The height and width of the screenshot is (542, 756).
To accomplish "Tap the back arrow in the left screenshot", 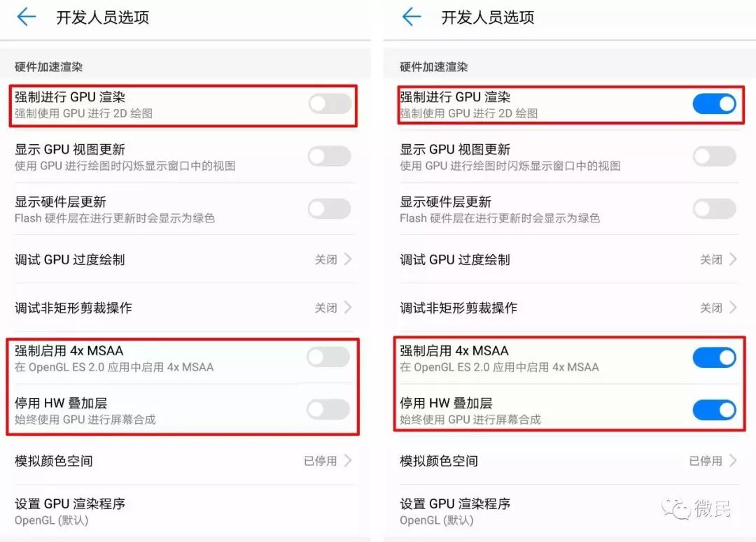I will (27, 17).
